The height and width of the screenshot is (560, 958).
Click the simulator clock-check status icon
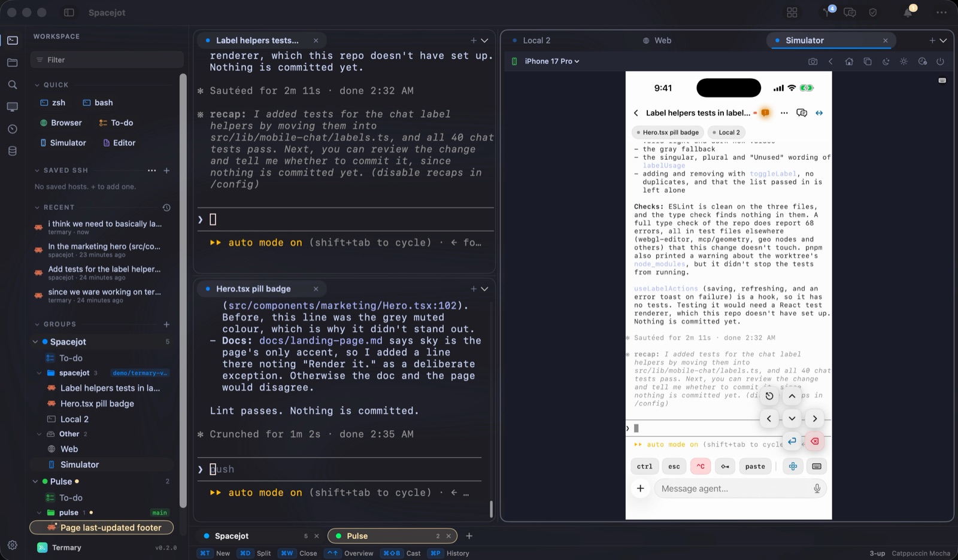coord(923,62)
